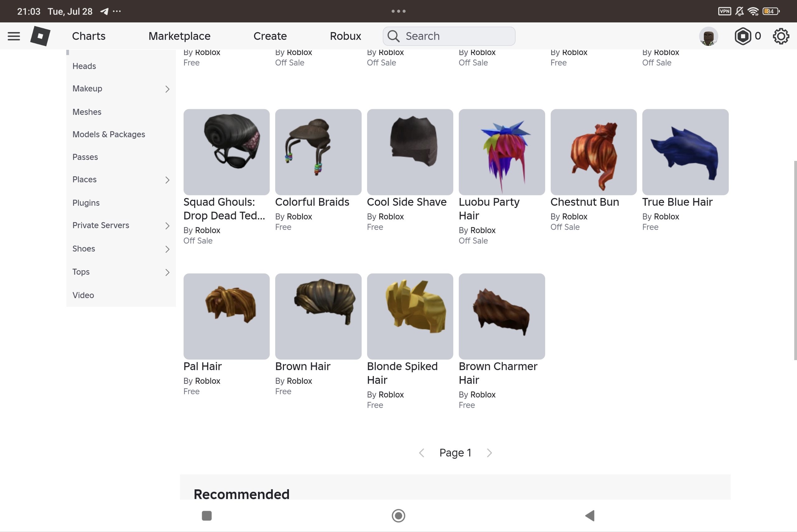Screen dimensions: 797x532
Task: Click the Chestnut Bun title link
Action: [585, 202]
